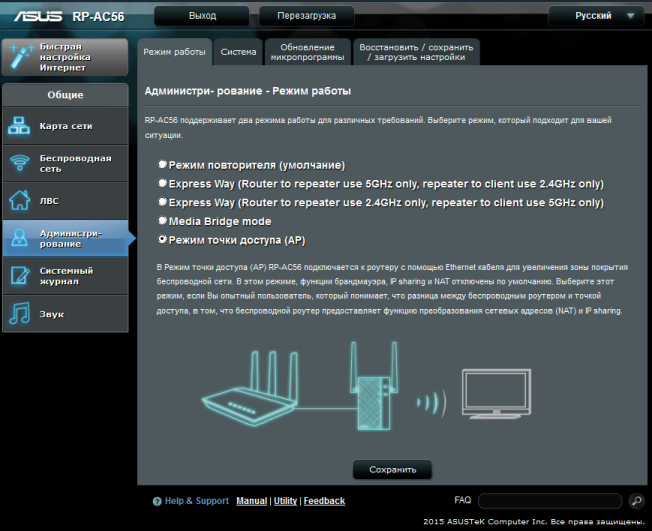Click the ASUS logo in the header
The image size is (652, 531).
click(x=38, y=16)
